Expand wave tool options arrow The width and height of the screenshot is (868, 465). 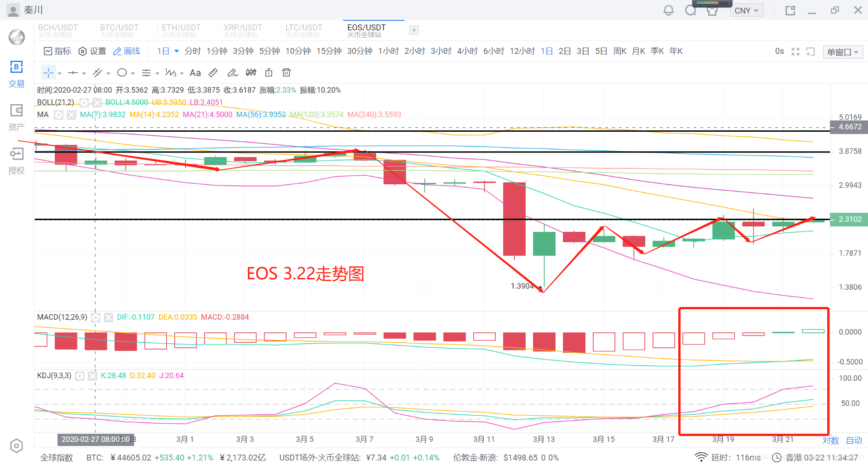tap(182, 73)
